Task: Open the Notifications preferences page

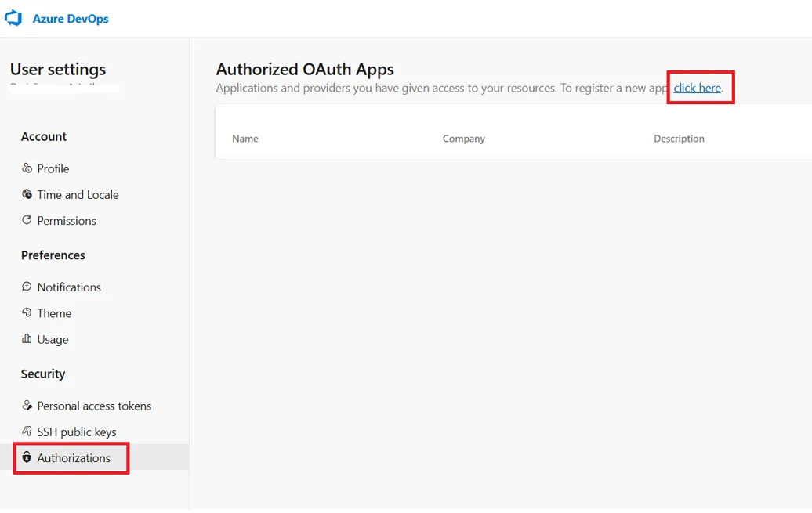Action: click(68, 287)
